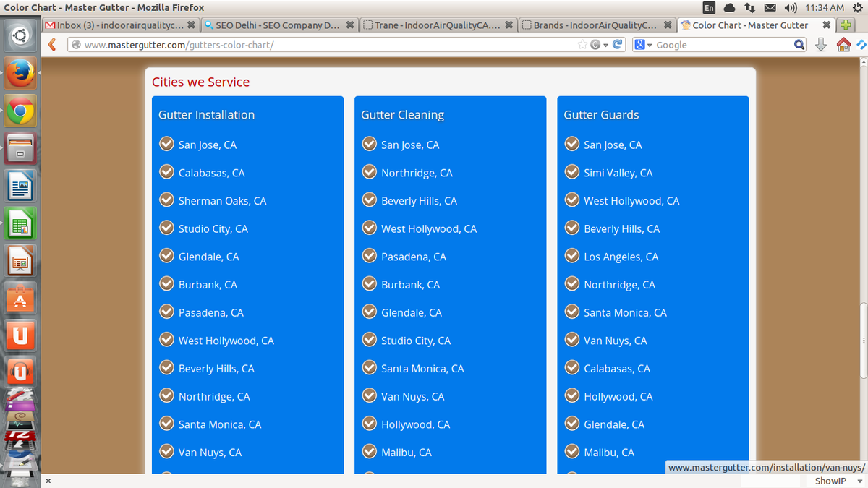Open Ubuntu Software Center in the launcher
This screenshot has height=488, width=868.
click(x=20, y=299)
